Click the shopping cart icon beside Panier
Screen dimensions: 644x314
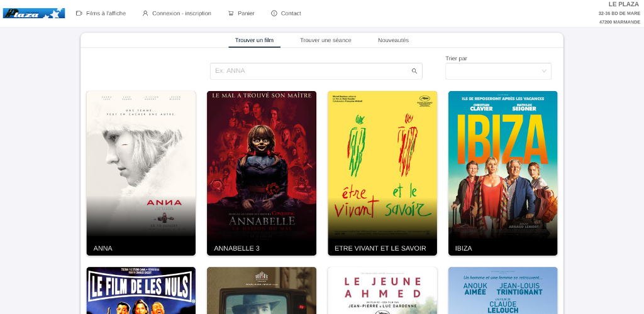click(x=231, y=13)
